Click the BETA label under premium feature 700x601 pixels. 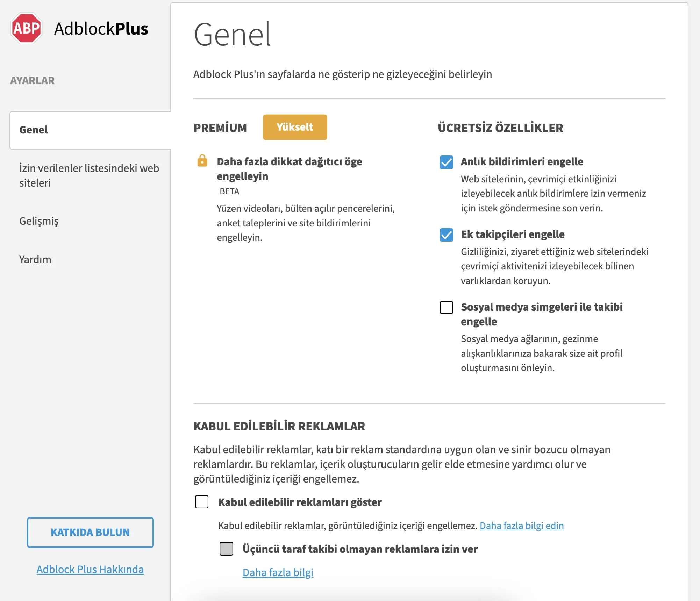tap(229, 191)
